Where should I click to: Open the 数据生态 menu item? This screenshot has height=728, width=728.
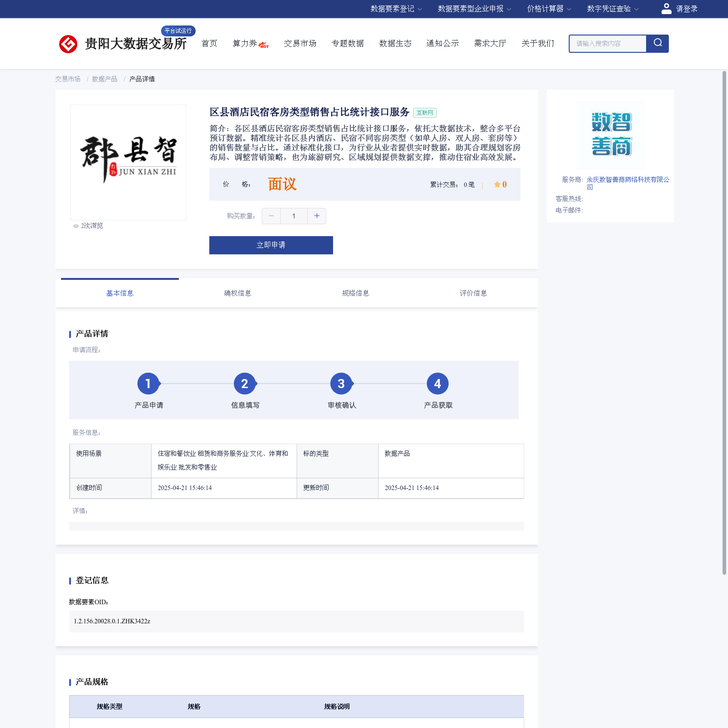click(x=395, y=43)
